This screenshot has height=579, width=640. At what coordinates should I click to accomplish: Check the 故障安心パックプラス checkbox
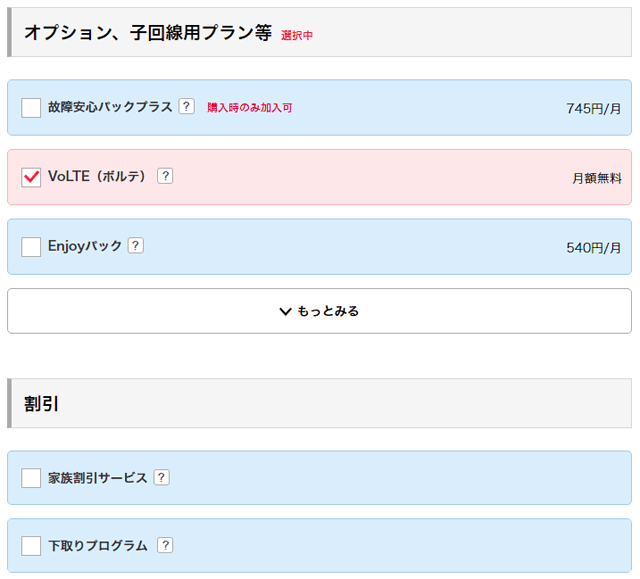tap(31, 108)
